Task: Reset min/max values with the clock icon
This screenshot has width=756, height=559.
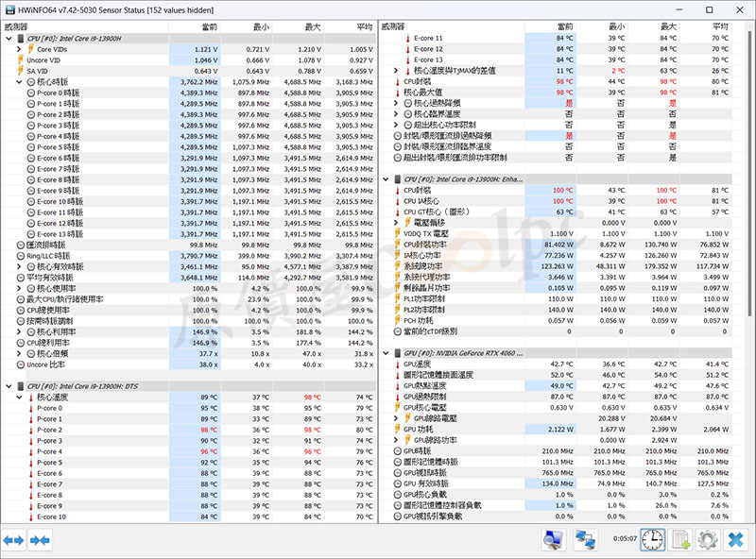Action: (652, 540)
